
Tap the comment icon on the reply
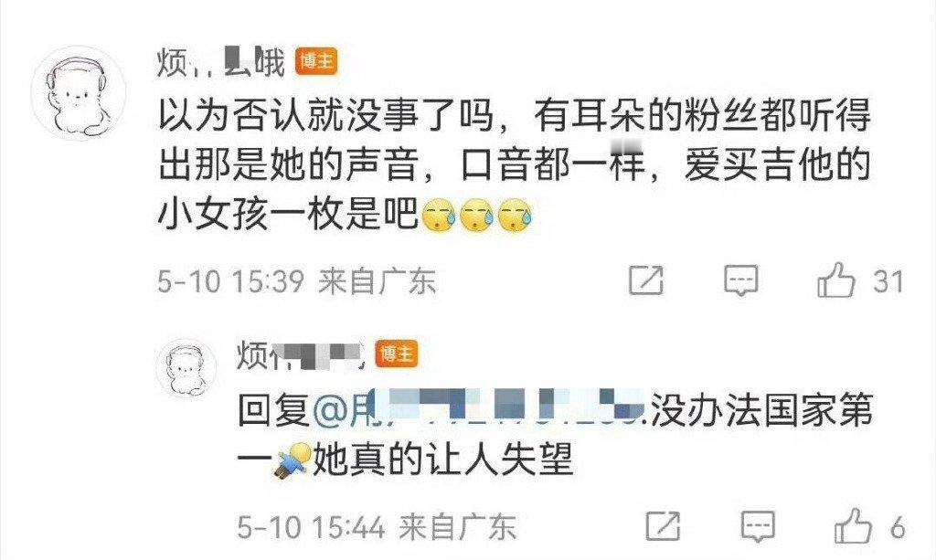pos(758,526)
